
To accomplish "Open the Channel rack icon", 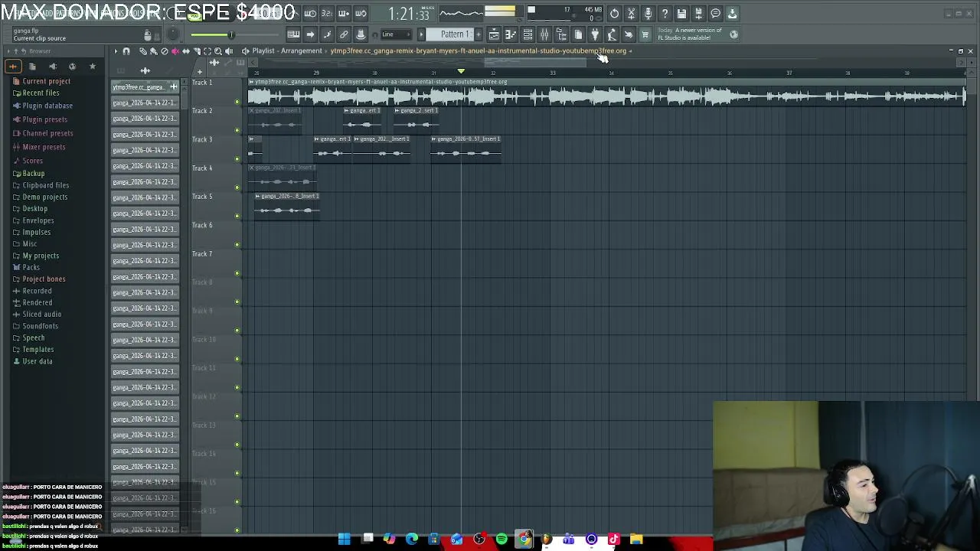I will click(528, 34).
